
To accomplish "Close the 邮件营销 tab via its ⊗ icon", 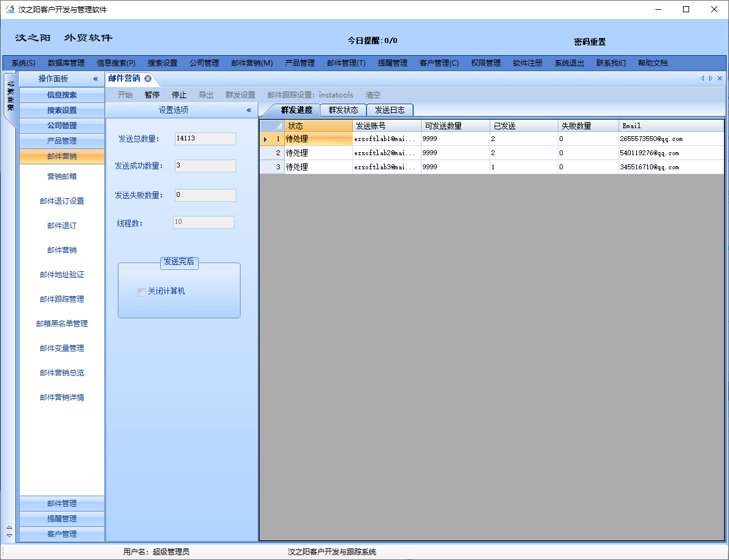I will (x=146, y=79).
